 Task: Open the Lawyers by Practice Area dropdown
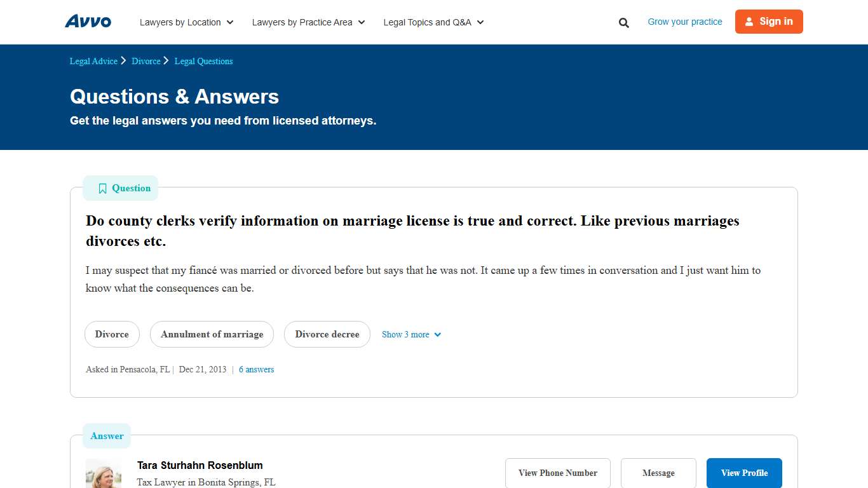click(x=308, y=22)
